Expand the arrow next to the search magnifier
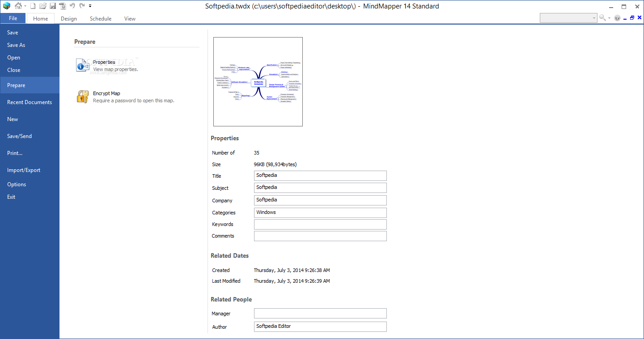The height and width of the screenshot is (339, 644). tap(609, 18)
